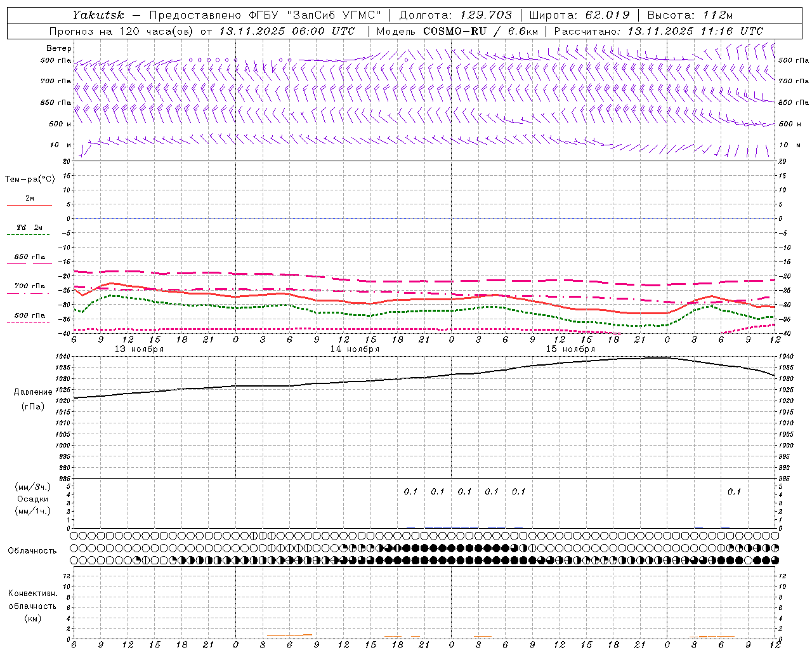Click the "15 ноября" date label
The width and height of the screenshot is (812, 650).
[570, 349]
